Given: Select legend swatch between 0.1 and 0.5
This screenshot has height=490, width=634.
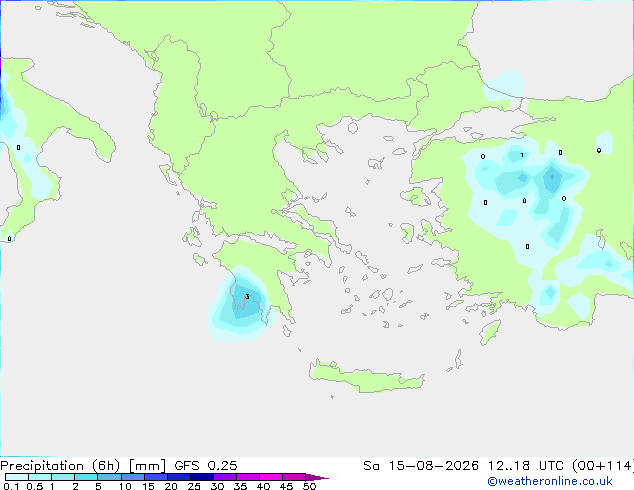Looking at the screenshot, I should 17,477.
